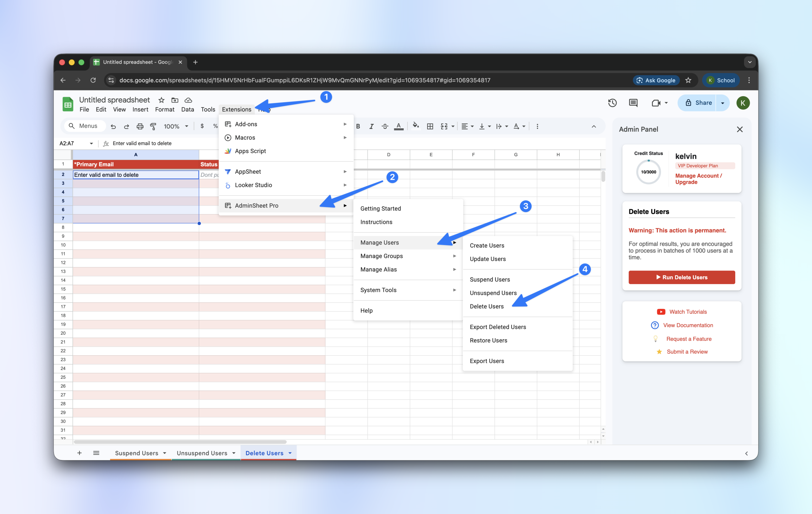Screen dimensions: 812x514
Task: Click the paint format icon
Action: 153,126
